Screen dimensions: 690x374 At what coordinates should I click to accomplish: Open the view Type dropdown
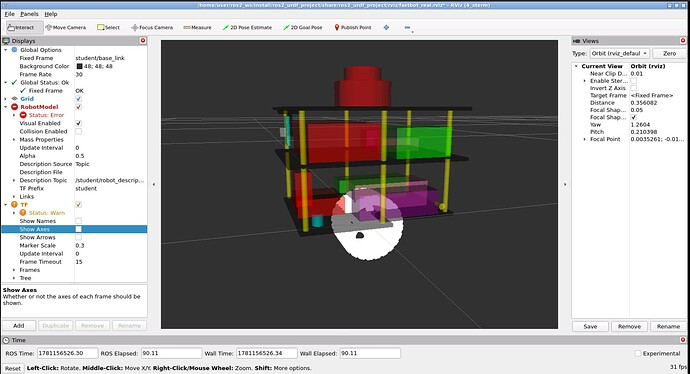(x=620, y=53)
